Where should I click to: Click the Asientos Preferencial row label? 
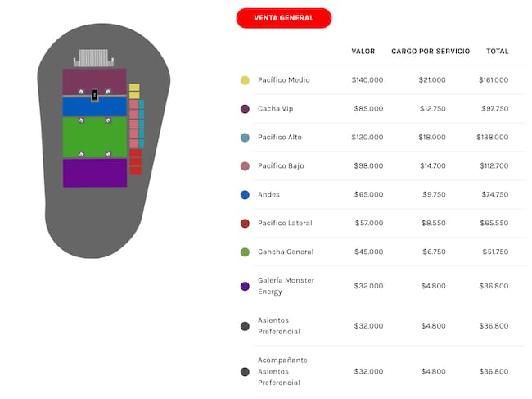point(279,325)
